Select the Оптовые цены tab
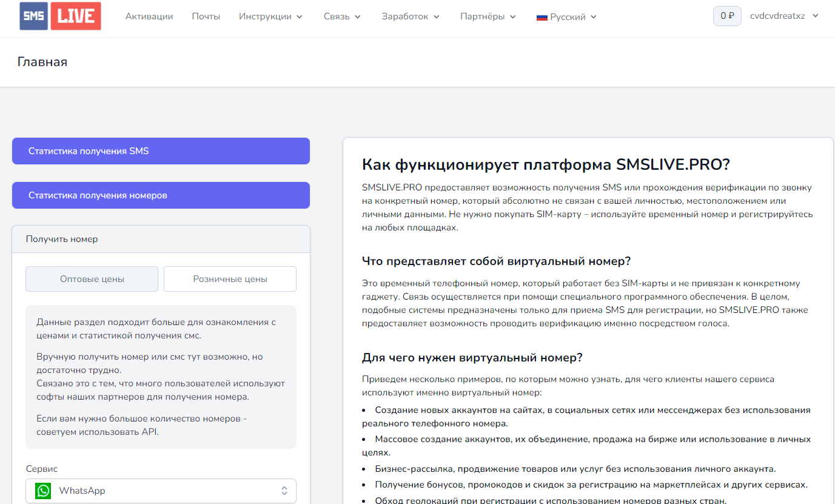The height and width of the screenshot is (504, 835). pos(92,279)
